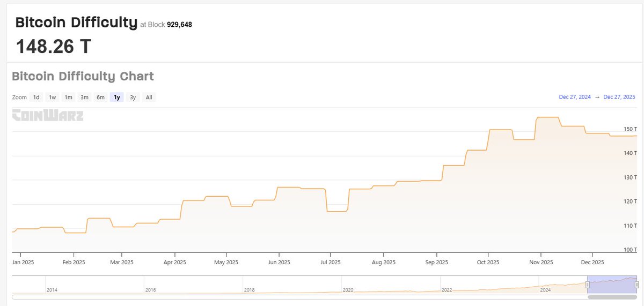Click the 130 T axis label
The image size is (644, 306).
[x=630, y=177]
